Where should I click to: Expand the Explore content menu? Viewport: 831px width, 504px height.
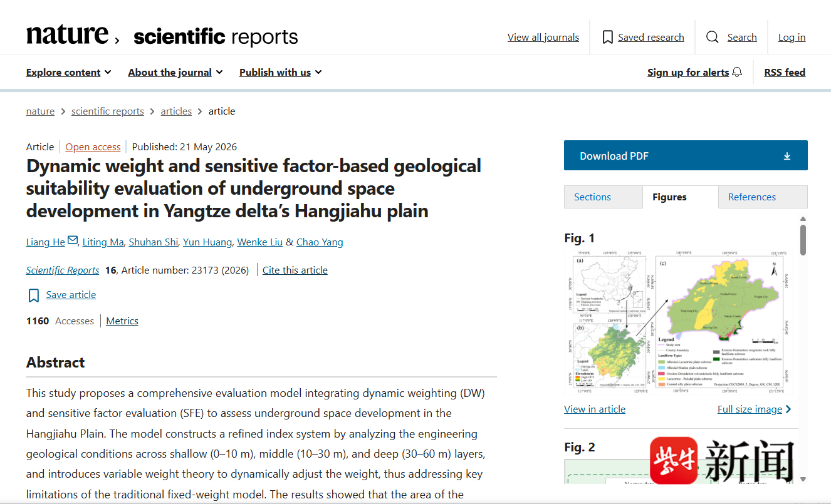pyautogui.click(x=69, y=72)
